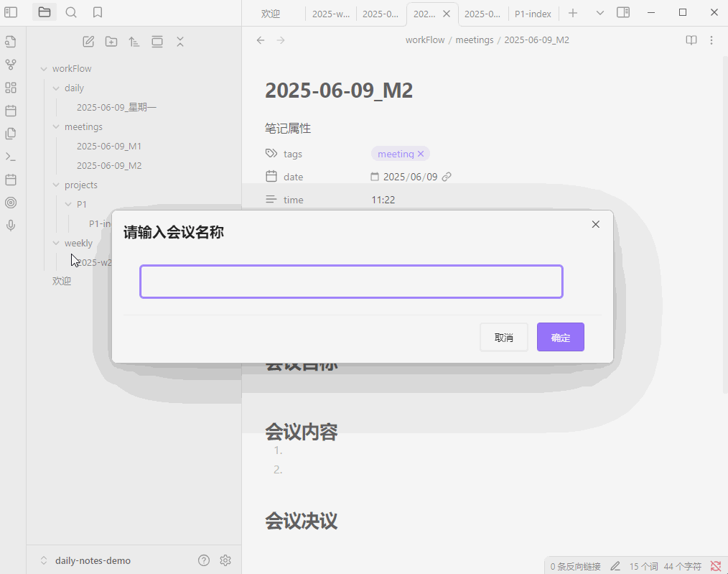This screenshot has height=574, width=728.
Task: Open the vault switcher daily-notes-demo
Action: [86, 560]
